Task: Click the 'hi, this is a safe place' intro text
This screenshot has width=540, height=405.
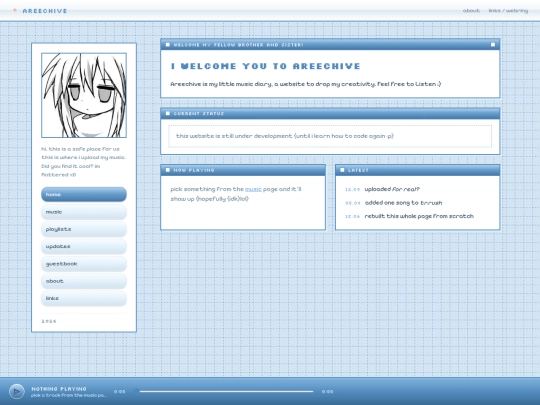Action: tap(84, 162)
